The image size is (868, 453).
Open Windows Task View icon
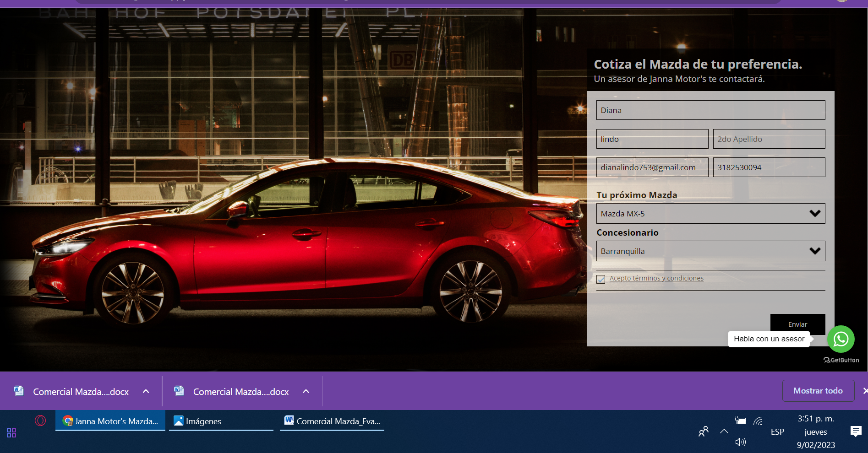coord(11,432)
